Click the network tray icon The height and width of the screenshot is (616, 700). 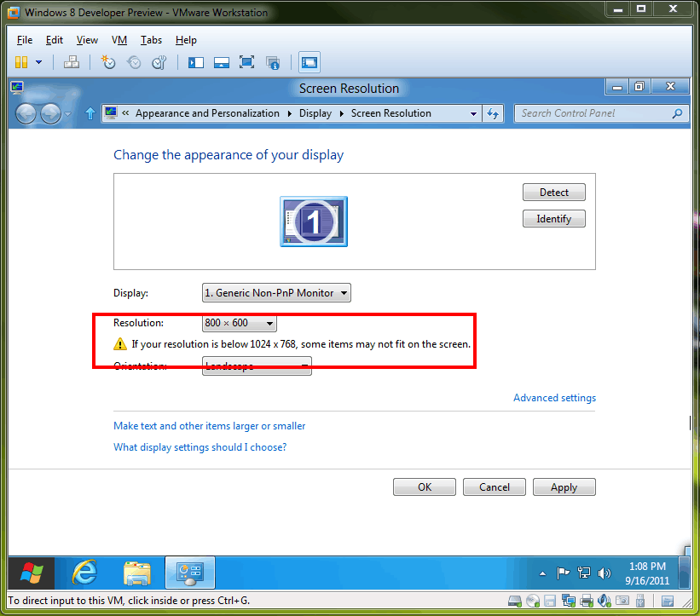[583, 573]
